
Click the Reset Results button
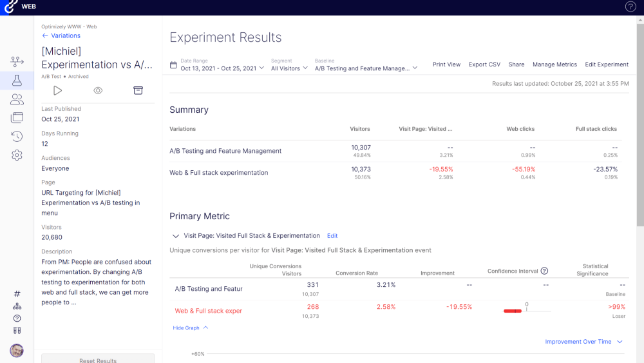pyautogui.click(x=98, y=358)
